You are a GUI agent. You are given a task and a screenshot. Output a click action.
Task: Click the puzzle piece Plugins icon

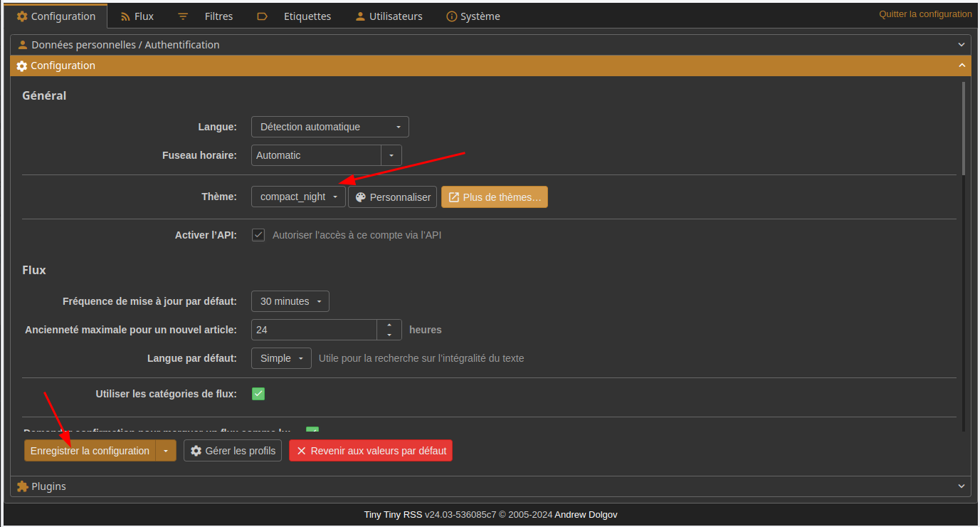pyautogui.click(x=22, y=486)
